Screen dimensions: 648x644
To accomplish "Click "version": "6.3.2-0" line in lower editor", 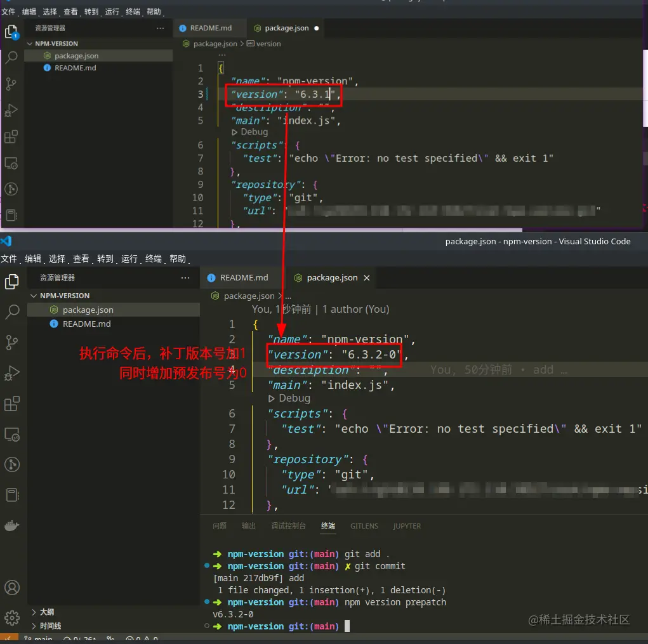I will (338, 355).
